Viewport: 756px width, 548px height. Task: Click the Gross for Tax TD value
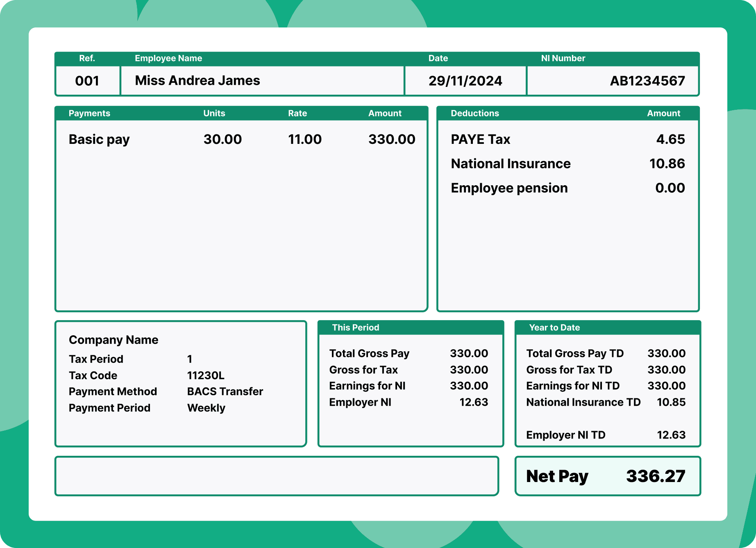666,370
